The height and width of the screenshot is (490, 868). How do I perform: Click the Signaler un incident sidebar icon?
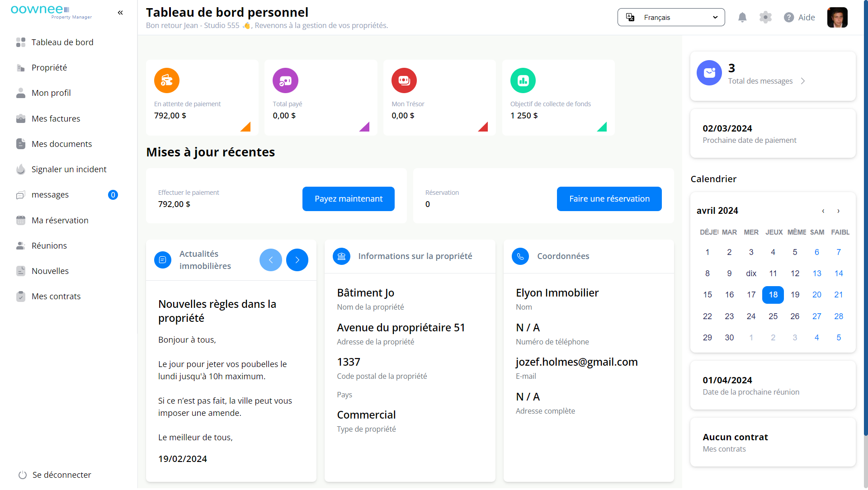click(x=20, y=170)
